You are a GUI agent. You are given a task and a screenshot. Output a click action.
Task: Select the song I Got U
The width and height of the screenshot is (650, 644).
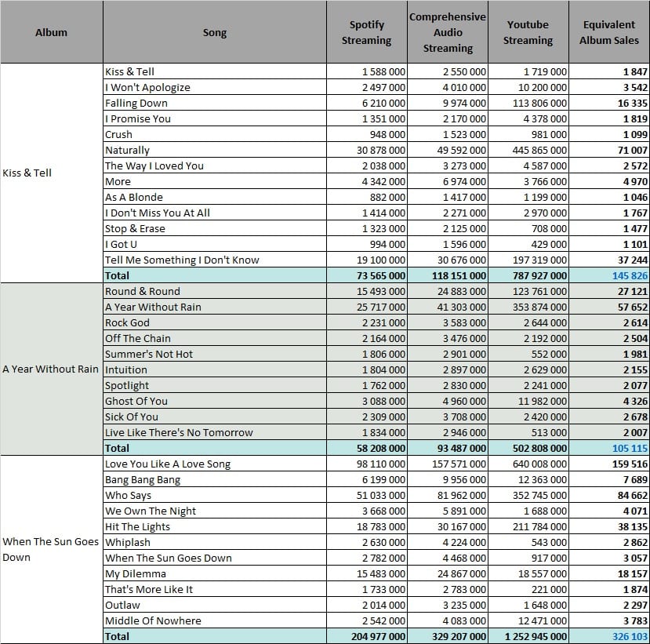point(215,244)
